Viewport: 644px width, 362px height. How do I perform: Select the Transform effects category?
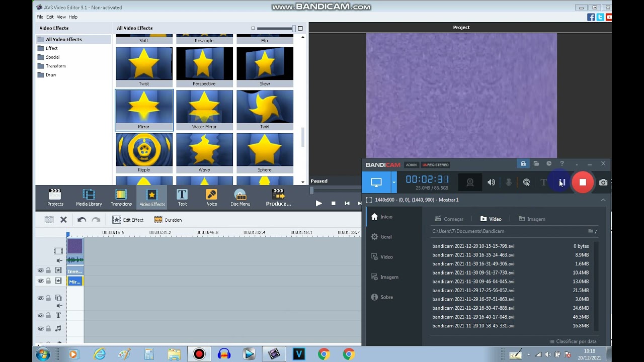pyautogui.click(x=55, y=66)
